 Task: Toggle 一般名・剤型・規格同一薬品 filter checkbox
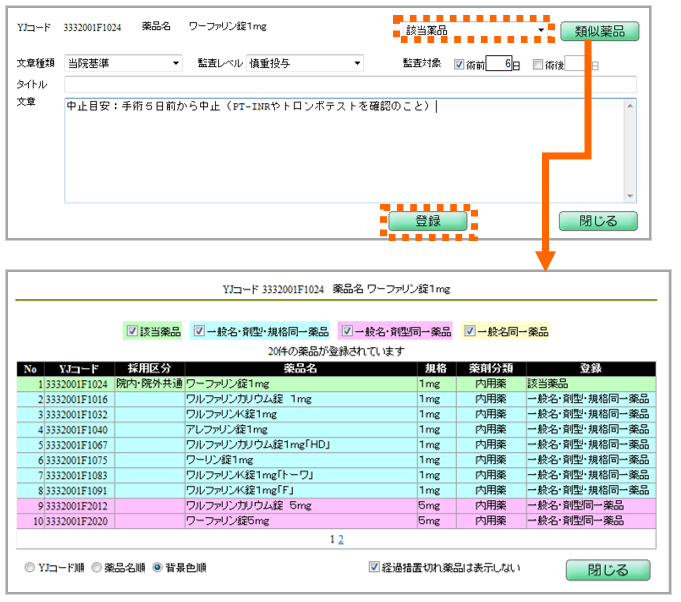[x=199, y=330]
